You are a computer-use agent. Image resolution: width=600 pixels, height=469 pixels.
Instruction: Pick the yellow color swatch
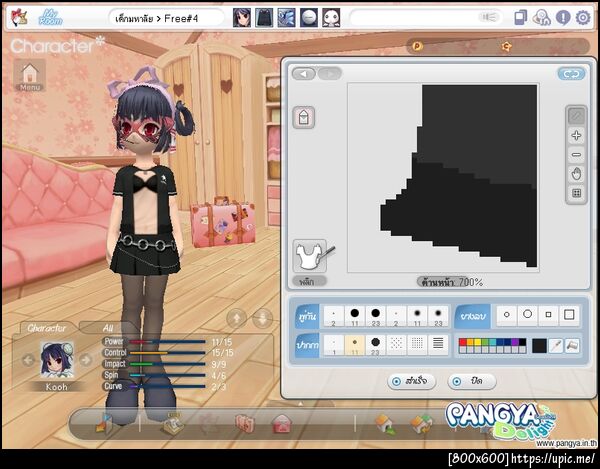pyautogui.click(x=478, y=342)
